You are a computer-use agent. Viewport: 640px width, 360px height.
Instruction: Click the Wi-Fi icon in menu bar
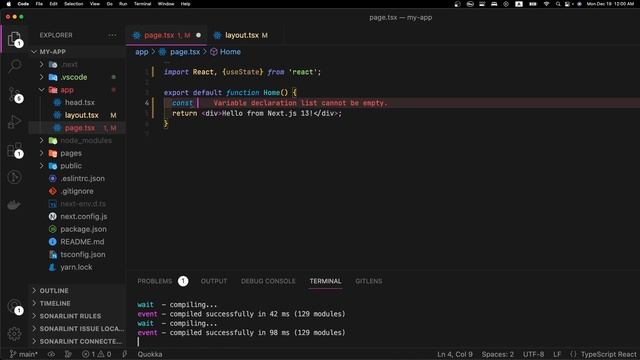pos(546,4)
